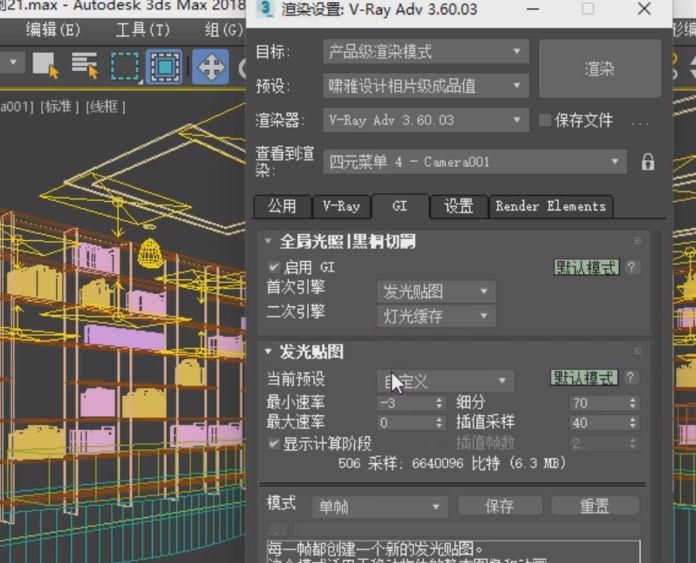
Task: Click the 3ds Max icon in render dialog title
Action: click(x=265, y=9)
